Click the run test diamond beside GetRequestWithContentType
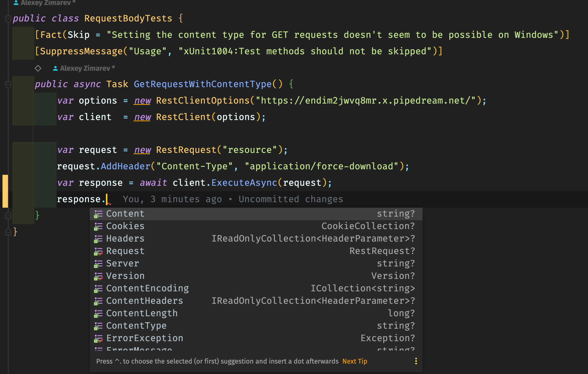Screen dimensions: 588x374 [x=38, y=68]
